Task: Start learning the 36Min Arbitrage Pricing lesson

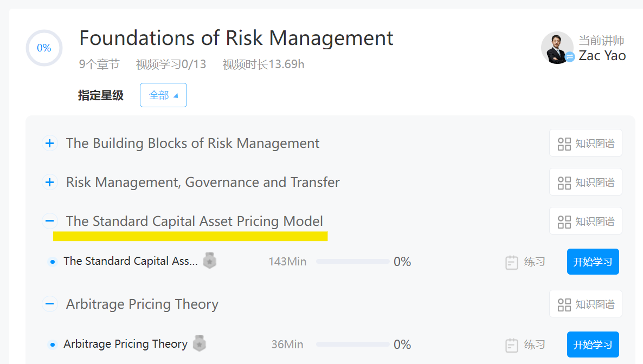Action: 593,345
